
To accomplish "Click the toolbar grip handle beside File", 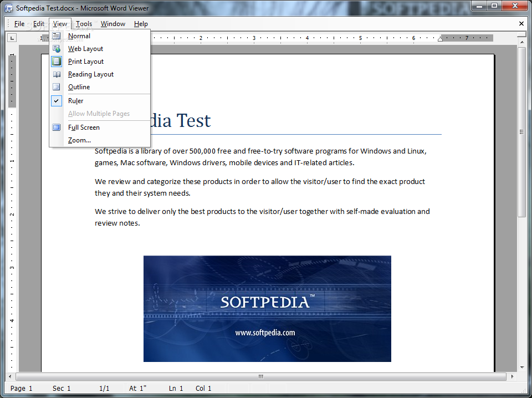I will click(8, 24).
